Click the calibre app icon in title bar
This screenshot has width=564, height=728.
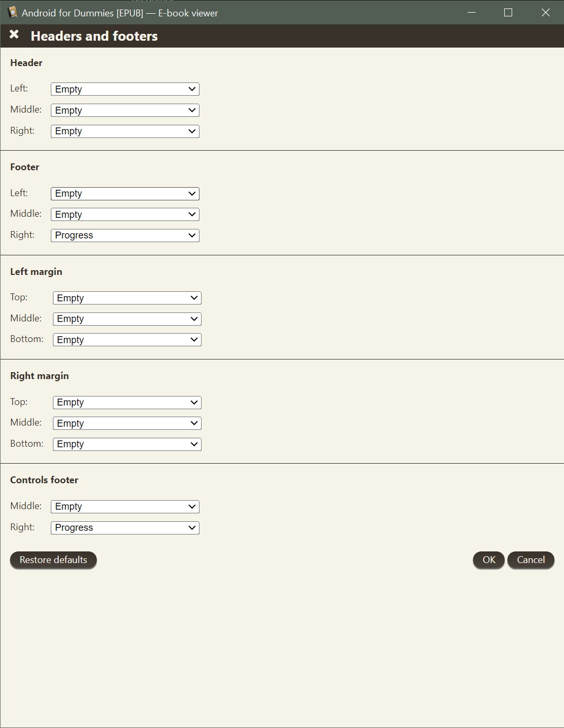pyautogui.click(x=13, y=12)
